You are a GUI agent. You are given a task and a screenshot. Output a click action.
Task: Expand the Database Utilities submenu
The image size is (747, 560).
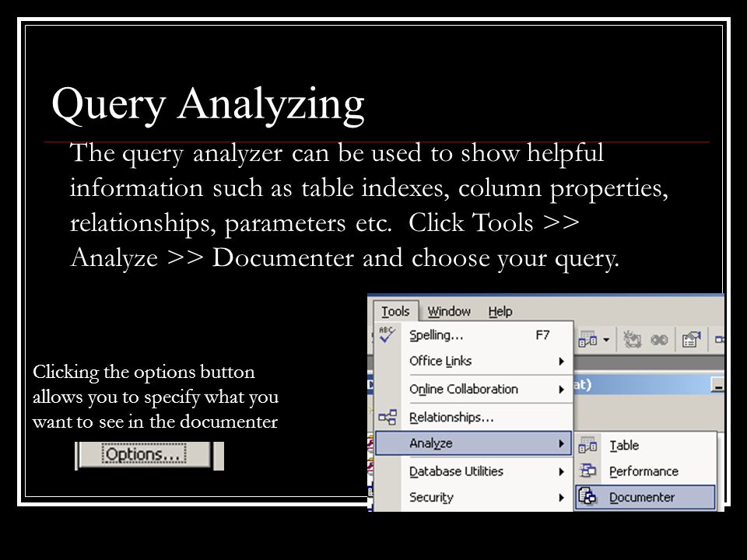474,471
